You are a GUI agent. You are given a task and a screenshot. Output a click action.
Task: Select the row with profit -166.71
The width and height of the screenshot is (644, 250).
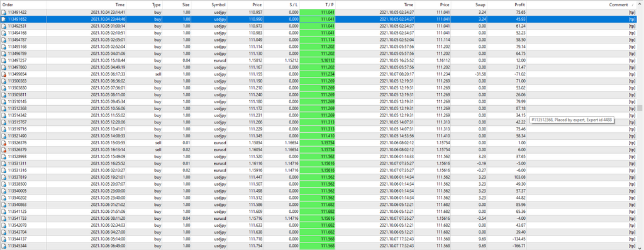tap(318, 246)
